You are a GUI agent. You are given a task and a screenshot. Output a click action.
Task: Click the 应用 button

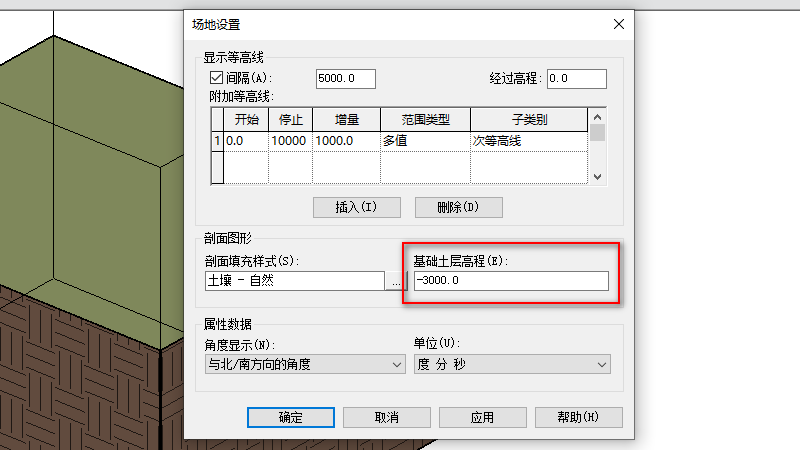483,417
